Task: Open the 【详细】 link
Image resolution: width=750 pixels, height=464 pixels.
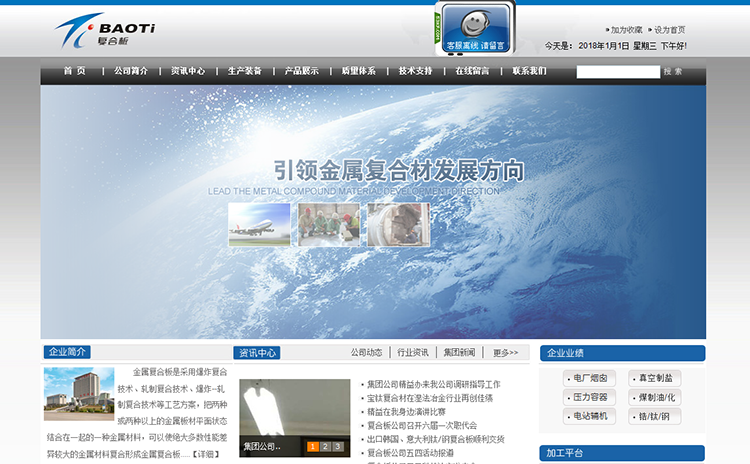Action: (206, 453)
